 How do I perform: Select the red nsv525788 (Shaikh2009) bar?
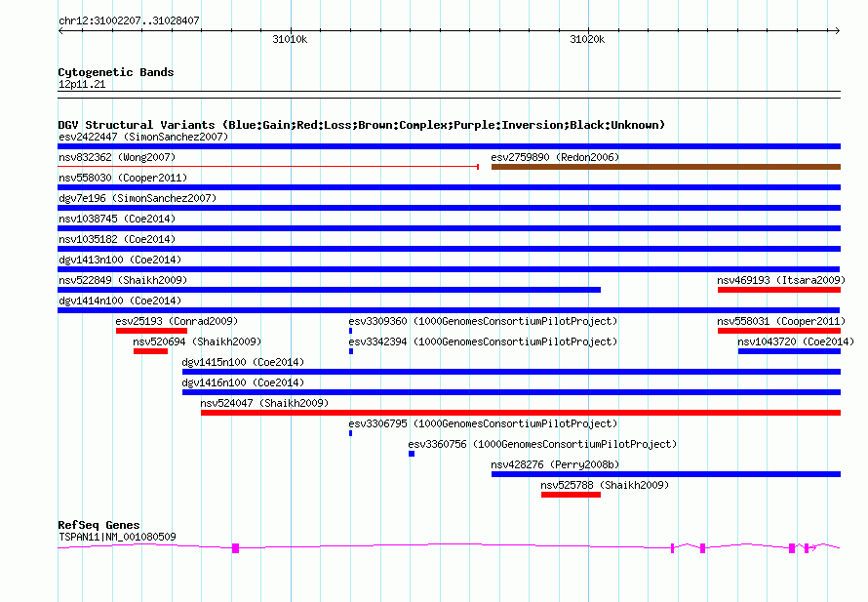click(571, 495)
